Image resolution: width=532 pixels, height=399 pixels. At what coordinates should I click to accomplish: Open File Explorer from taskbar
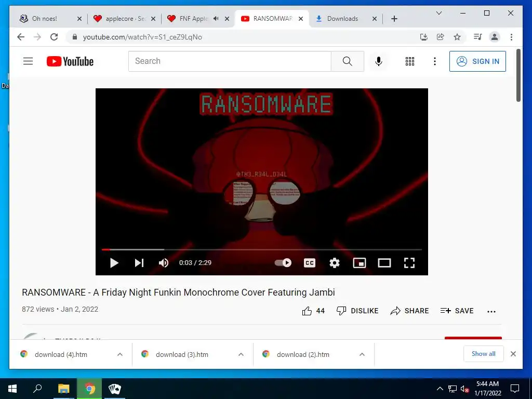click(x=63, y=389)
